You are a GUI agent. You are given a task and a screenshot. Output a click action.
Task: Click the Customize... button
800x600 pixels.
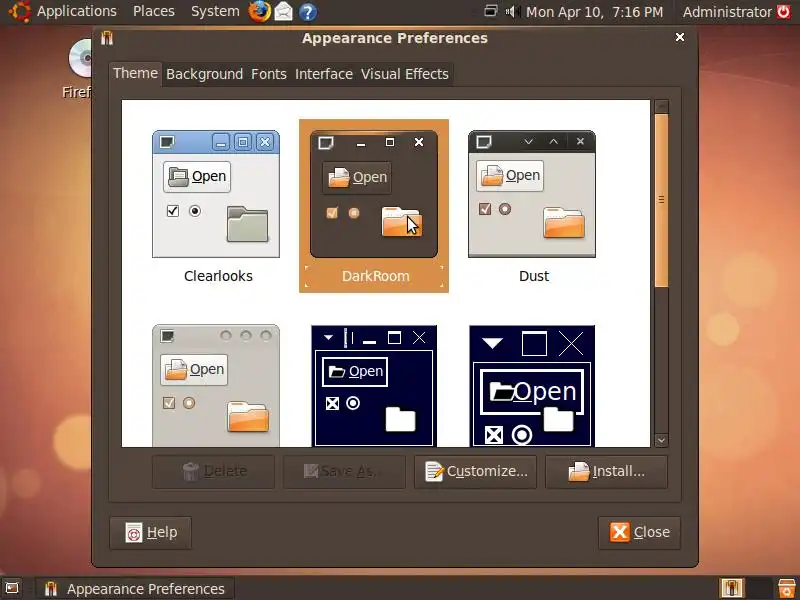pos(476,471)
